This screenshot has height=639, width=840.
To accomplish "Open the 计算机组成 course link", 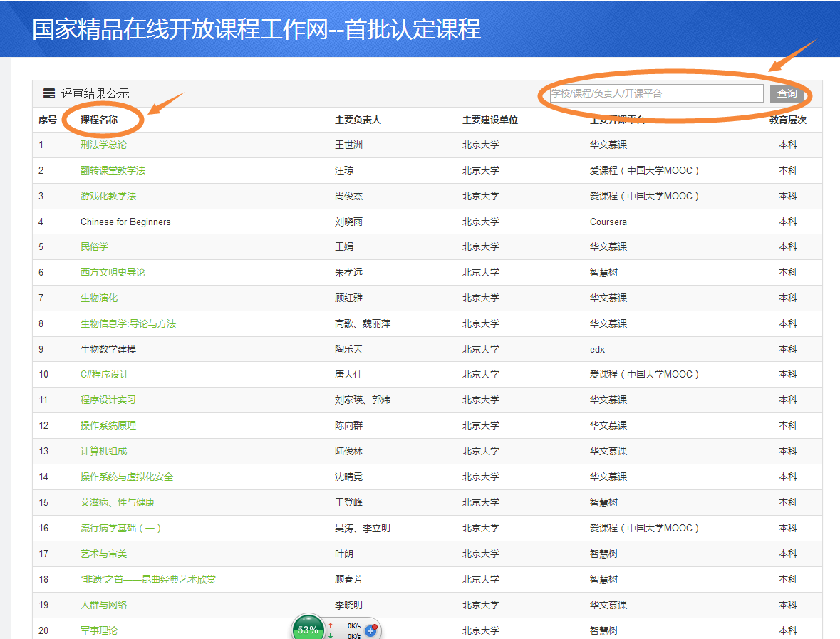I will click(103, 451).
